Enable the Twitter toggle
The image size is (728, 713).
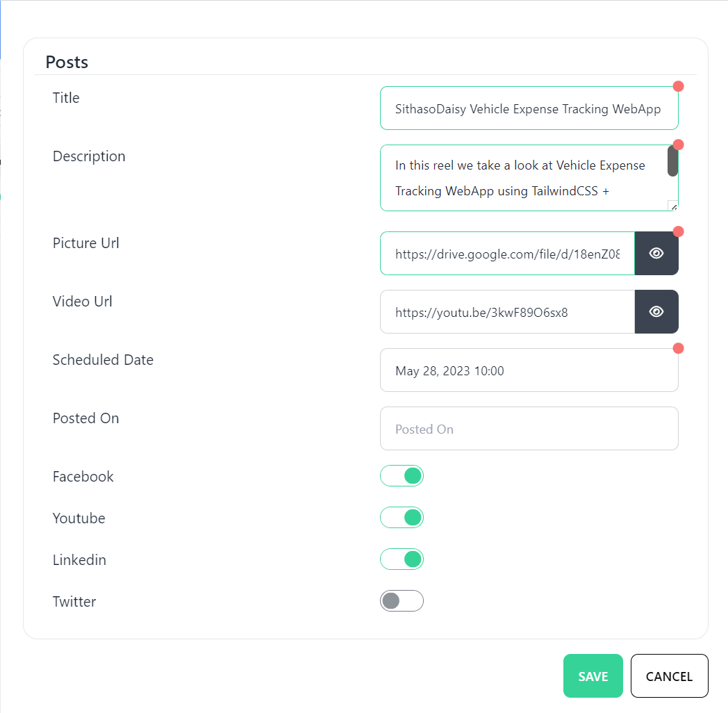[x=402, y=601]
